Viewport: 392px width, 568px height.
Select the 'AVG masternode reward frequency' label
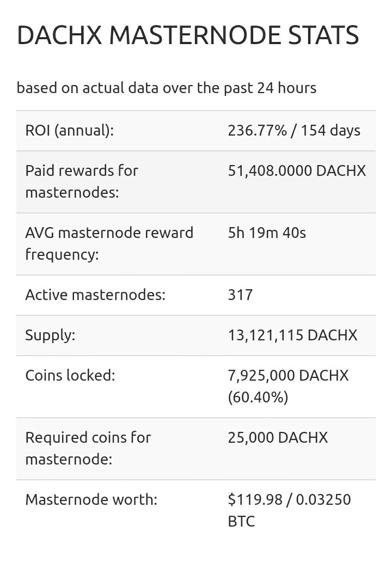109,243
